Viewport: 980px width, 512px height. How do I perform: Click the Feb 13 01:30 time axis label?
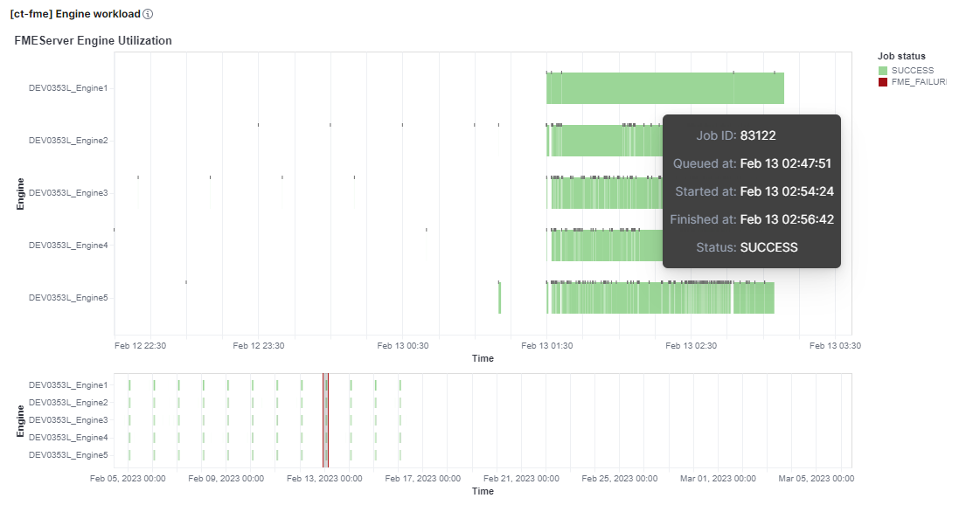549,345
